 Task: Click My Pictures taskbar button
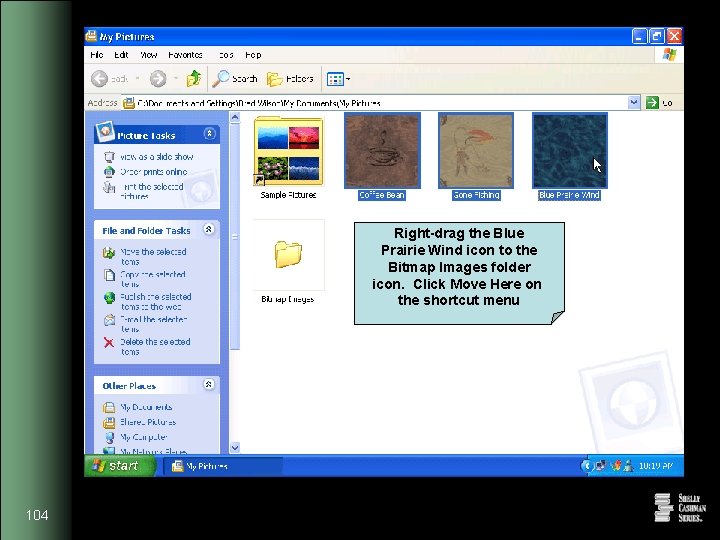point(223,466)
